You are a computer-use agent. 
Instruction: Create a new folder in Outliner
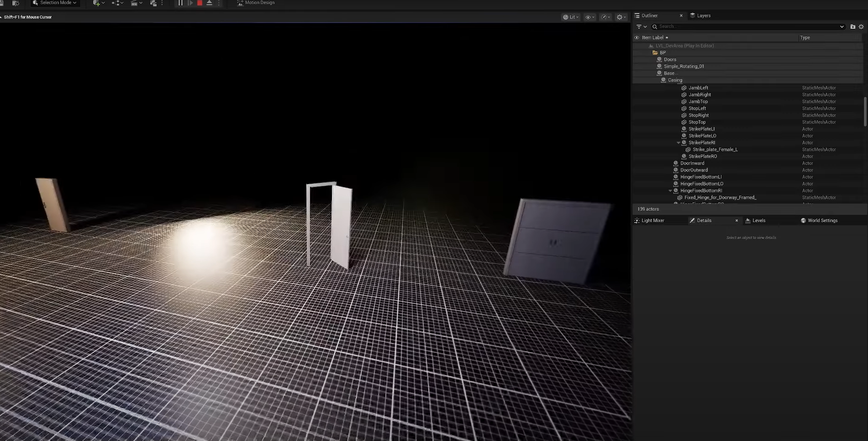(x=852, y=27)
